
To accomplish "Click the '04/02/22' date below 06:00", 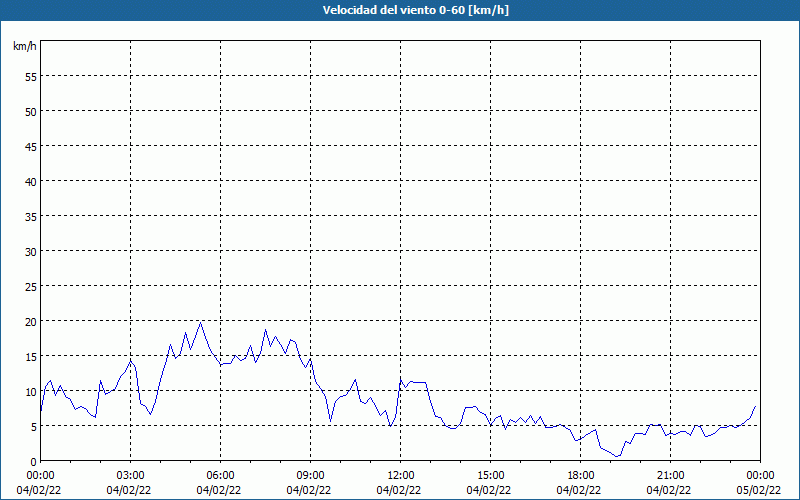I will click(x=220, y=490).
